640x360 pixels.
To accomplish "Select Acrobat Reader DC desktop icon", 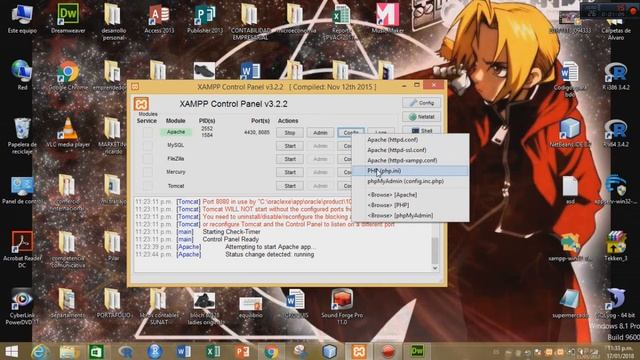I will point(22,250).
